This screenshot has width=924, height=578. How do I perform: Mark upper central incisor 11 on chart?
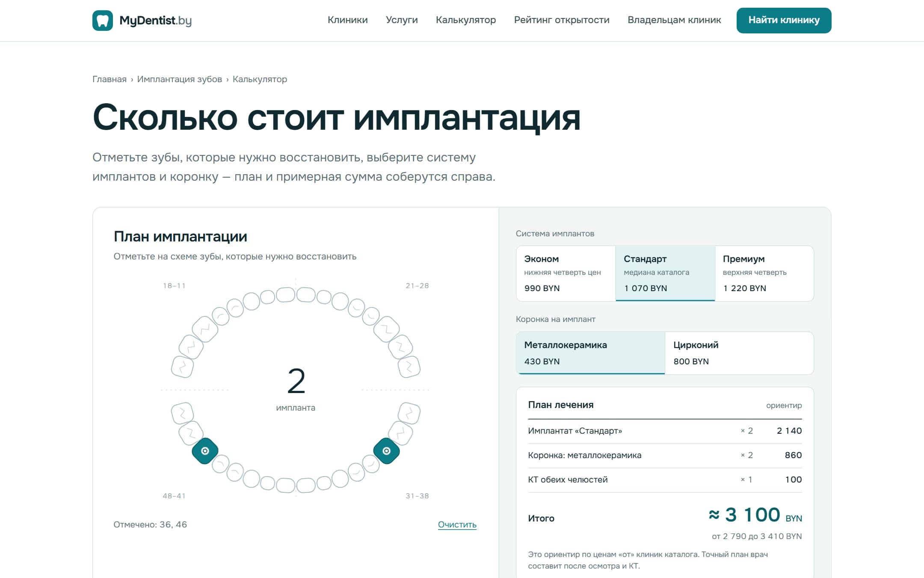[285, 295]
